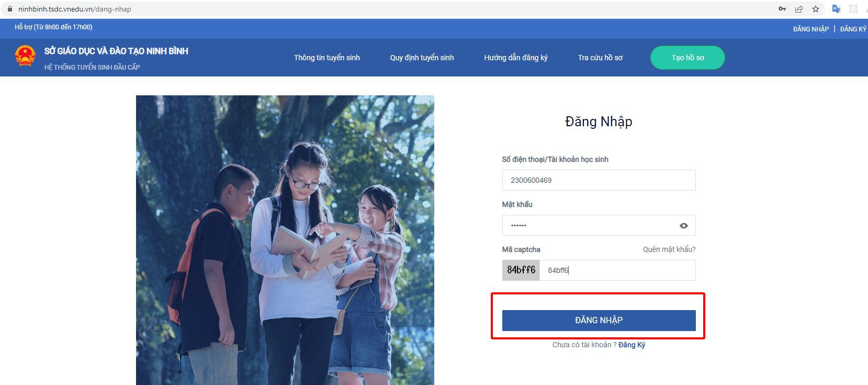Focus the phone number/account input field

pyautogui.click(x=599, y=180)
